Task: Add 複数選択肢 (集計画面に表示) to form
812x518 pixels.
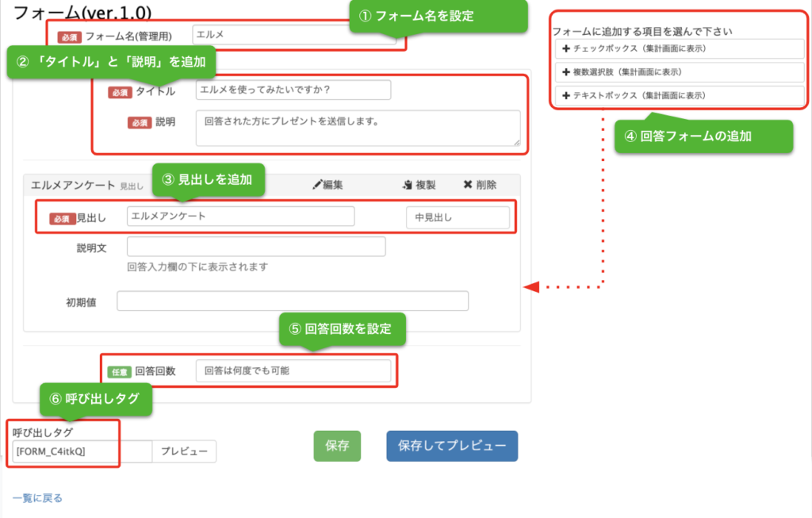Action: [x=680, y=72]
